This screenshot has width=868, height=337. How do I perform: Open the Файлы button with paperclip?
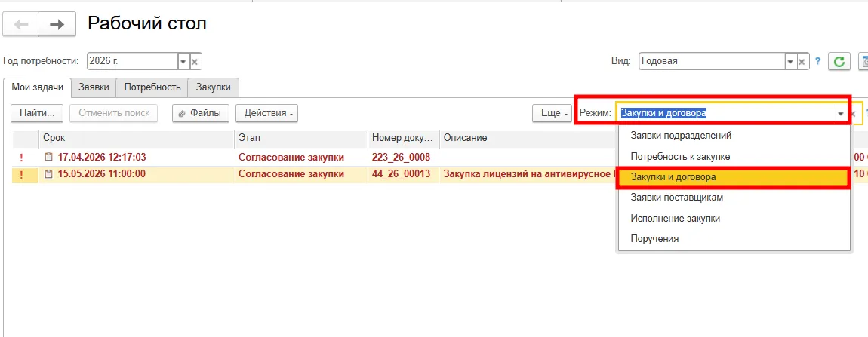200,113
